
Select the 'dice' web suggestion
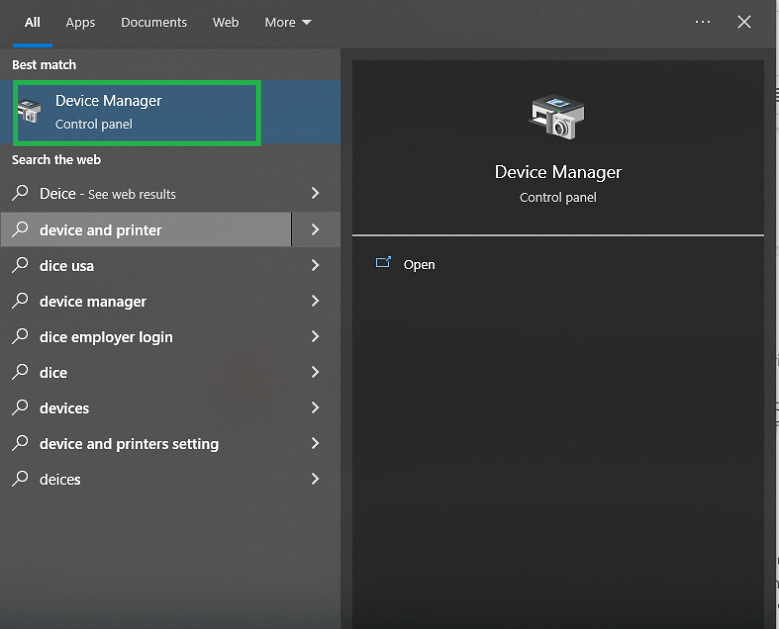[x=146, y=372]
